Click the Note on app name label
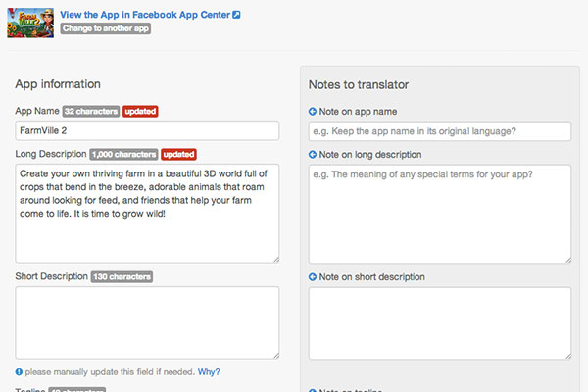 coord(358,112)
